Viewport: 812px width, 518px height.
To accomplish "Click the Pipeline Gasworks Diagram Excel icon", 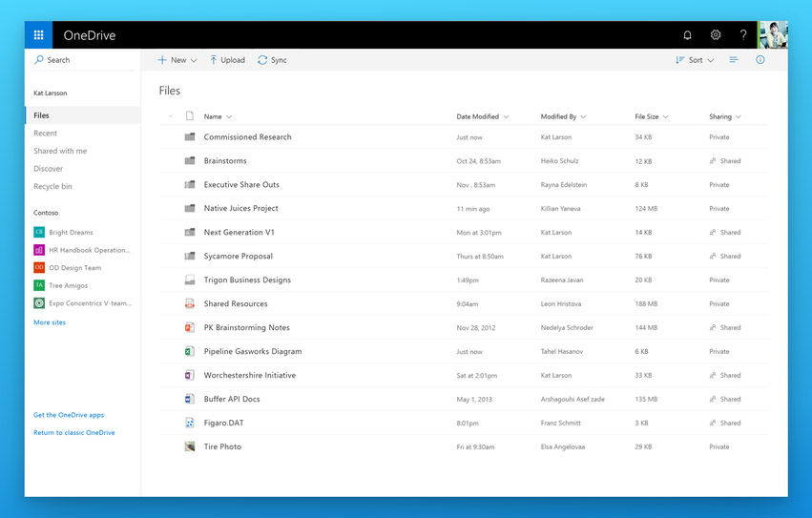I will [190, 351].
